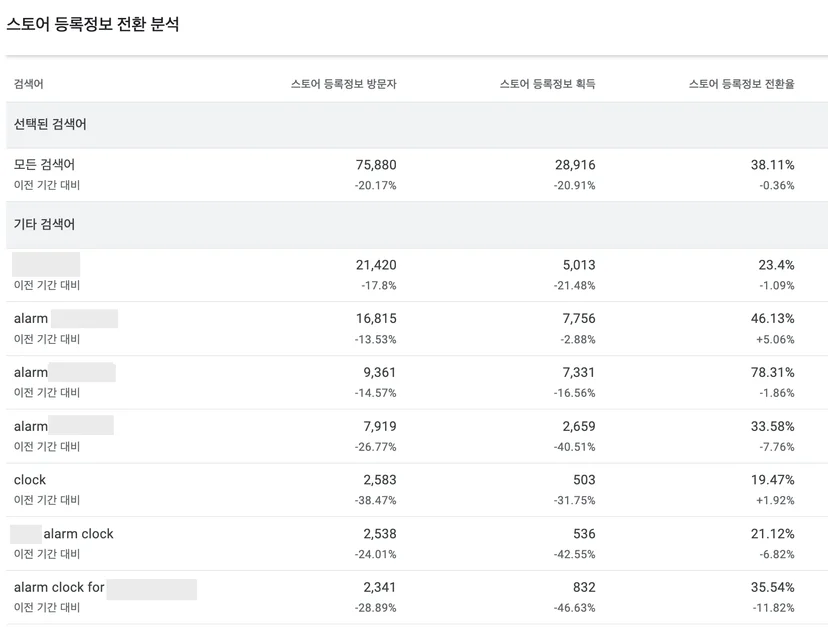
Task: Sort by 스토어 등록정보 방문자 column
Action: tap(343, 83)
